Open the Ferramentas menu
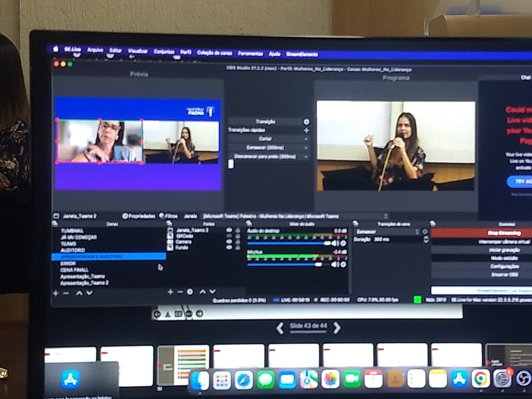Image resolution: width=532 pixels, height=399 pixels. click(250, 54)
